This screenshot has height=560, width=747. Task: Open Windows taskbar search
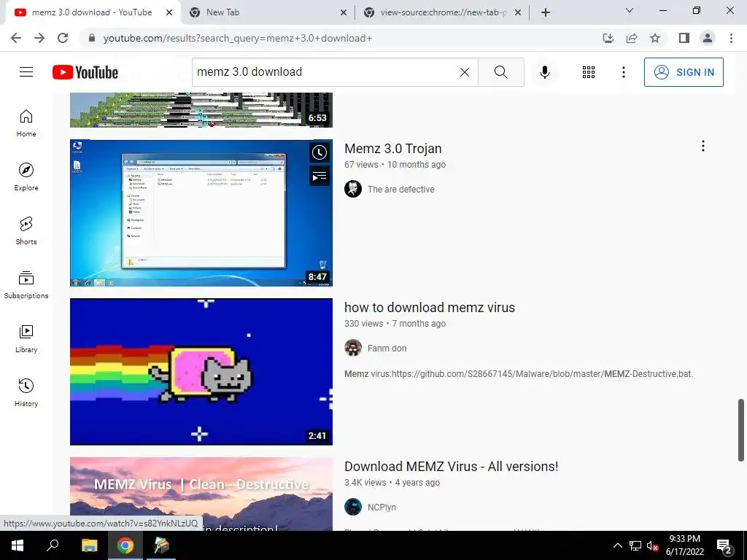point(53,545)
